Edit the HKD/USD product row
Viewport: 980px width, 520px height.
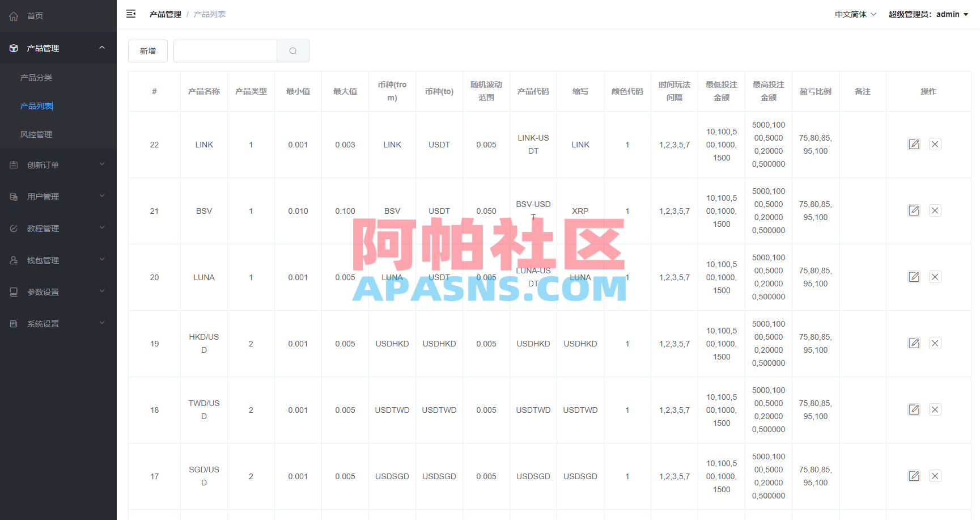click(914, 343)
